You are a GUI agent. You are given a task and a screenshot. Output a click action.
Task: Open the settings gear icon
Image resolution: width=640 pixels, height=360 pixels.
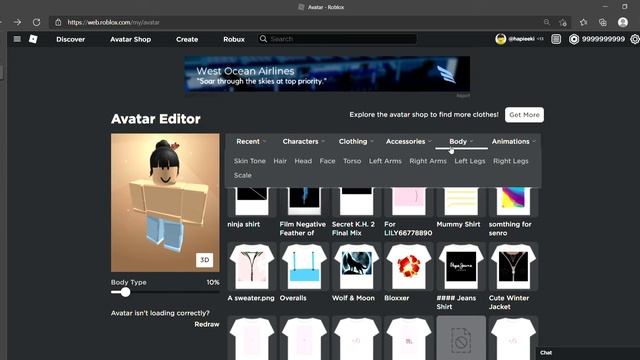[635, 39]
